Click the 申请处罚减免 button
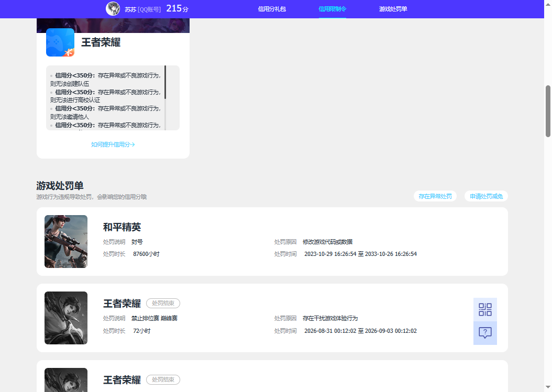 486,196
